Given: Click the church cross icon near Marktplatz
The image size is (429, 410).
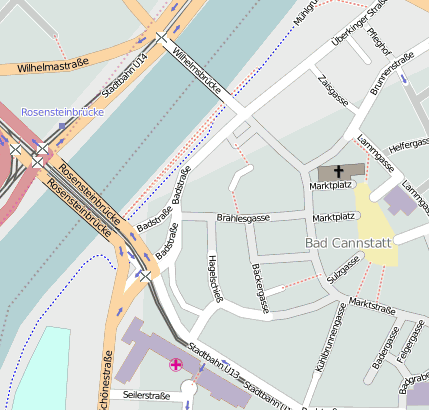Looking at the screenshot, I should click(x=338, y=172).
